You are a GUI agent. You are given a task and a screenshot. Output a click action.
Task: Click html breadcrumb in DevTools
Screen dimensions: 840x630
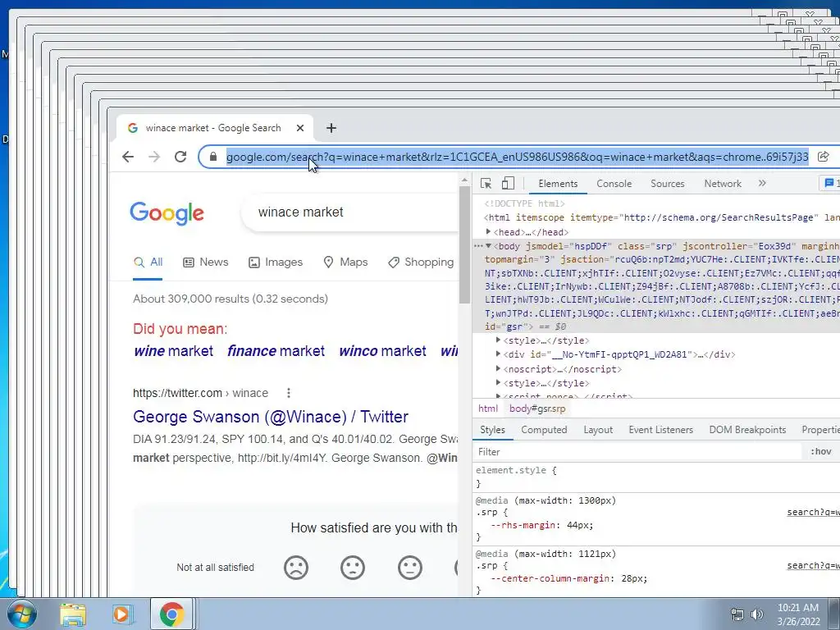click(487, 409)
